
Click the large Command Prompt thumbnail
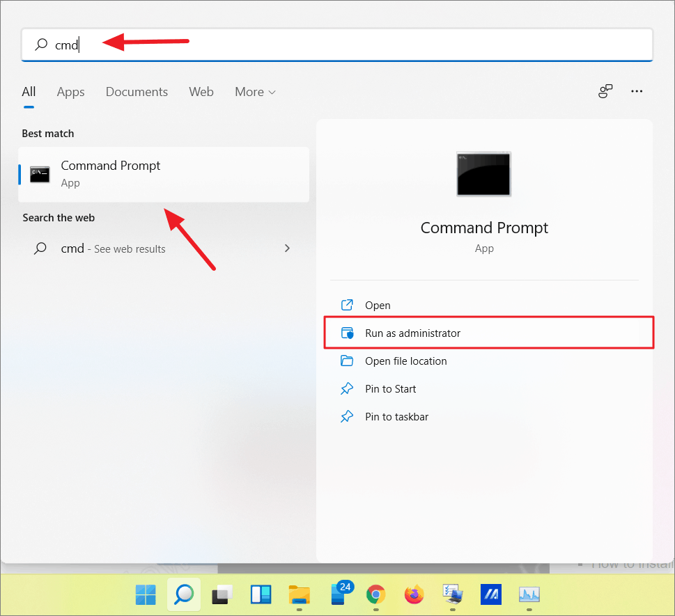tap(484, 174)
